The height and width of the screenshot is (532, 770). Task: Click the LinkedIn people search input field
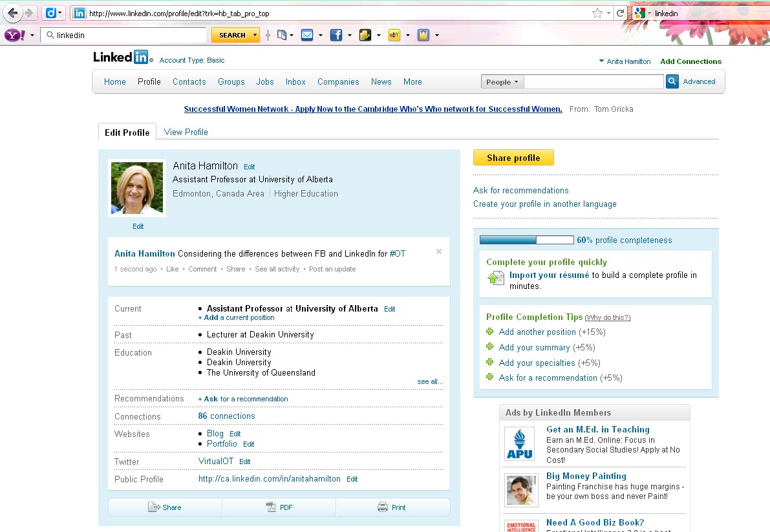[x=593, y=82]
